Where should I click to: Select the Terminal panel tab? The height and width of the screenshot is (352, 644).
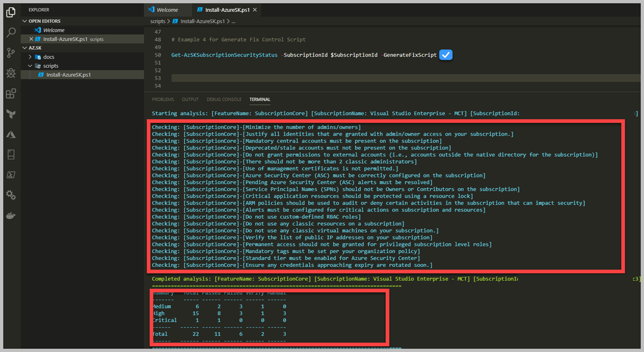click(x=260, y=99)
